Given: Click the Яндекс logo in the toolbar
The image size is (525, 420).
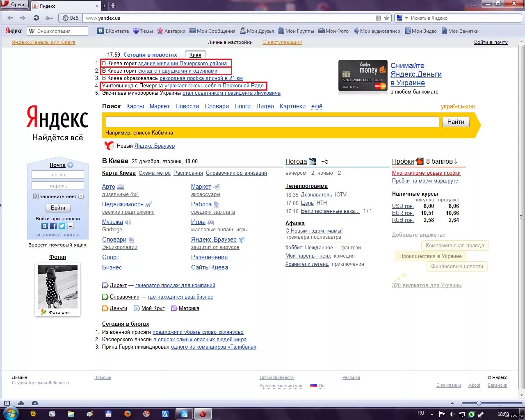Looking at the screenshot, I should (x=14, y=31).
